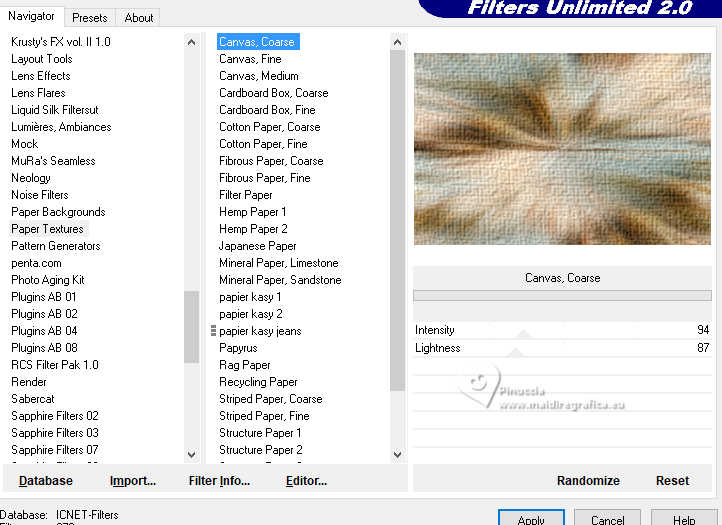Choose Rag Paper filter

tap(245, 365)
